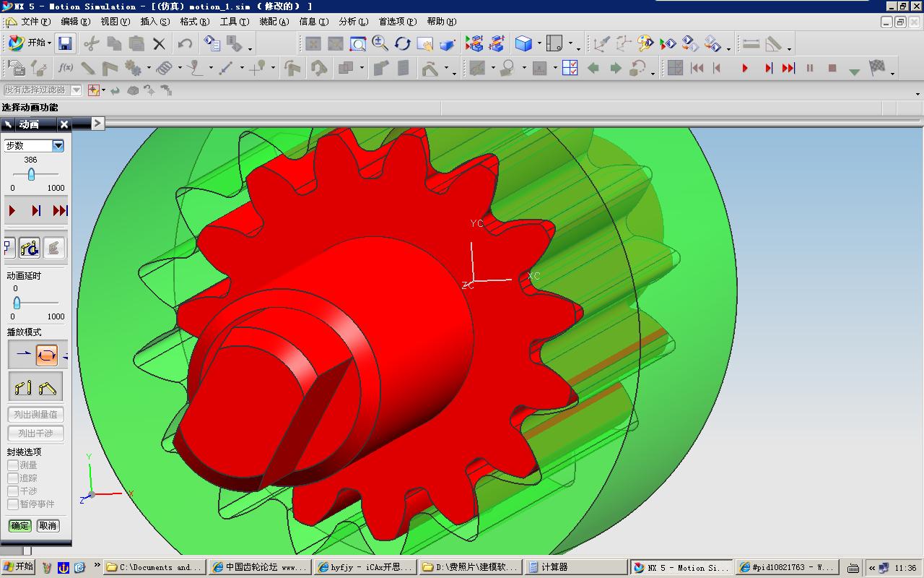
Task: Select the Rotate view tool
Action: coord(402,43)
